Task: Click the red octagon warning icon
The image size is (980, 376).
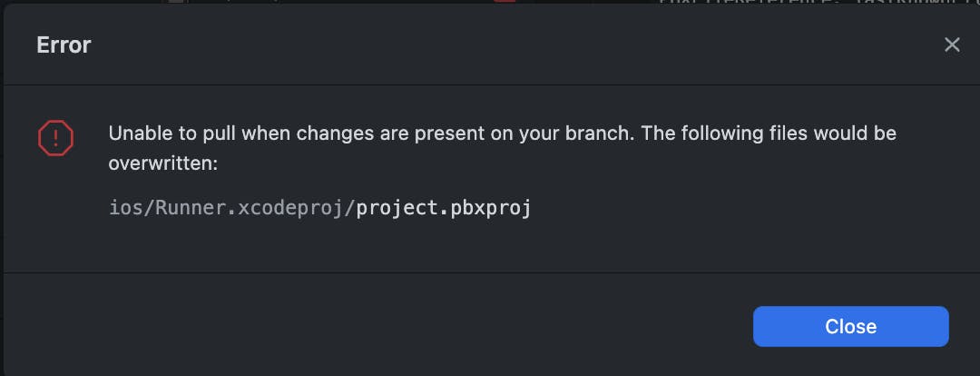Action: (55, 138)
